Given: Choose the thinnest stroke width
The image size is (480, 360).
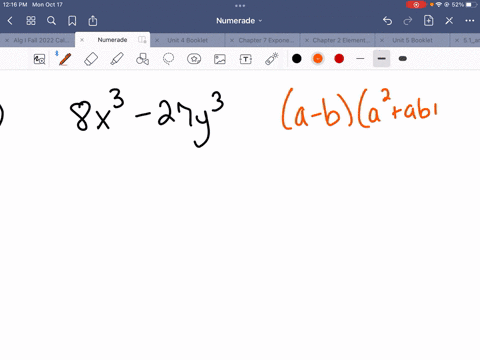Looking at the screenshot, I should coord(360,59).
